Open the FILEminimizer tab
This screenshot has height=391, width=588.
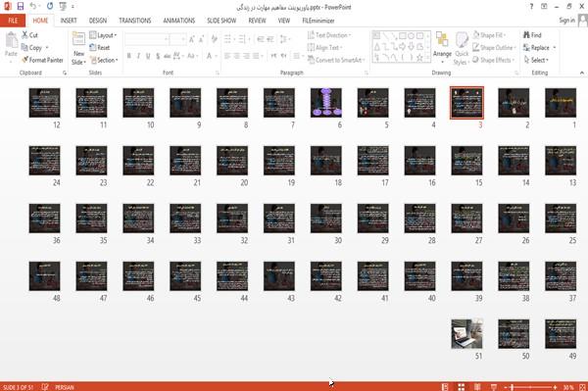pyautogui.click(x=318, y=21)
